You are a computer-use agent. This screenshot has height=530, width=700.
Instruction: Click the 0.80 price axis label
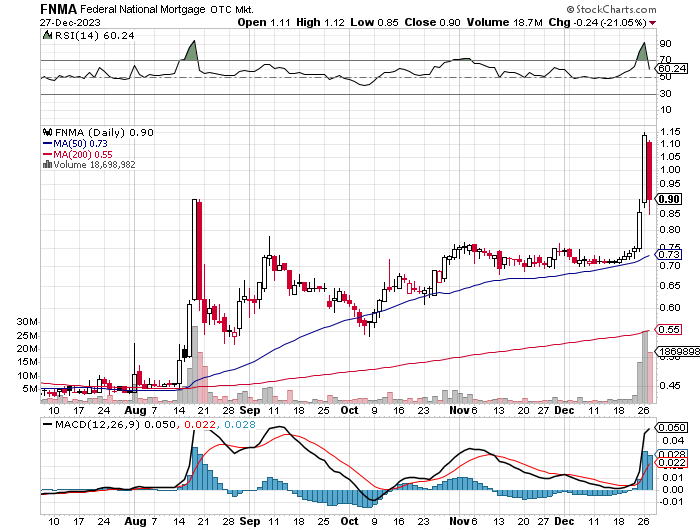coord(670,230)
